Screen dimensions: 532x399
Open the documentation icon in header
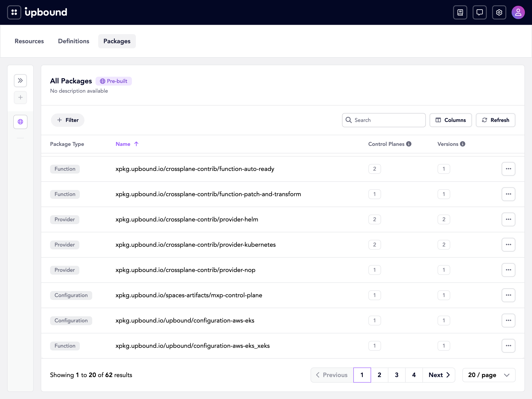tap(460, 12)
